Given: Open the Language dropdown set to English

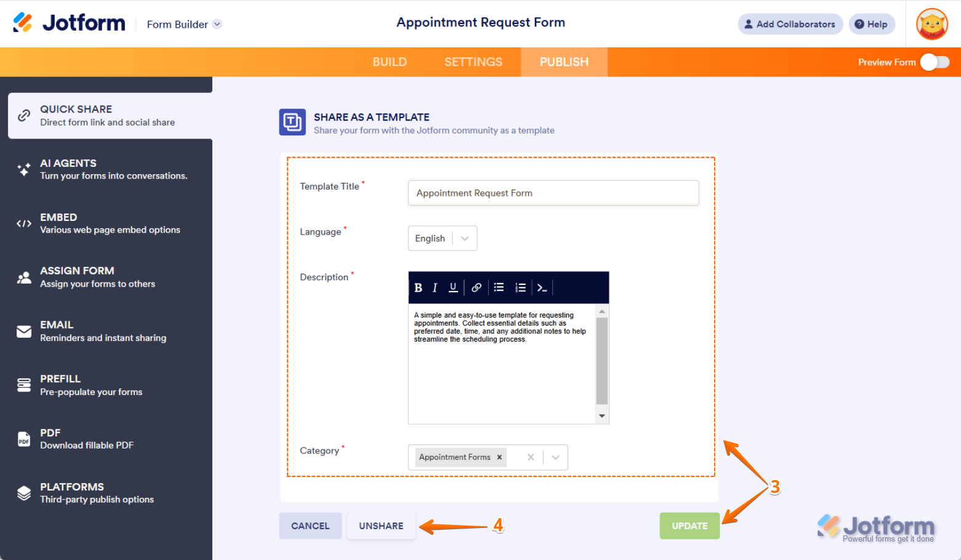Looking at the screenshot, I should pyautogui.click(x=443, y=238).
